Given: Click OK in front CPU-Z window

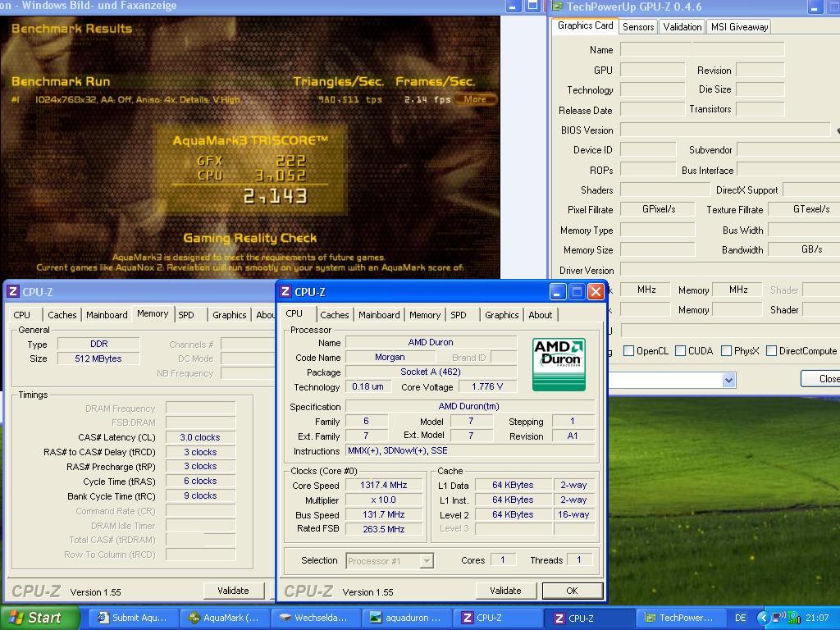Looking at the screenshot, I should [572, 591].
